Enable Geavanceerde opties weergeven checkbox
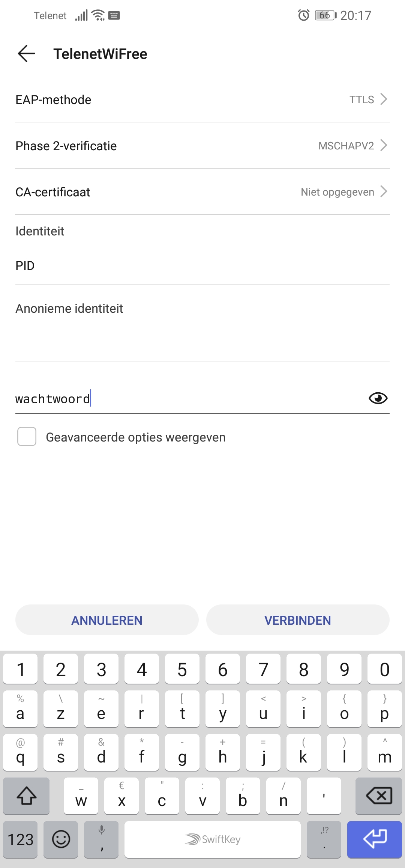 [x=27, y=437]
